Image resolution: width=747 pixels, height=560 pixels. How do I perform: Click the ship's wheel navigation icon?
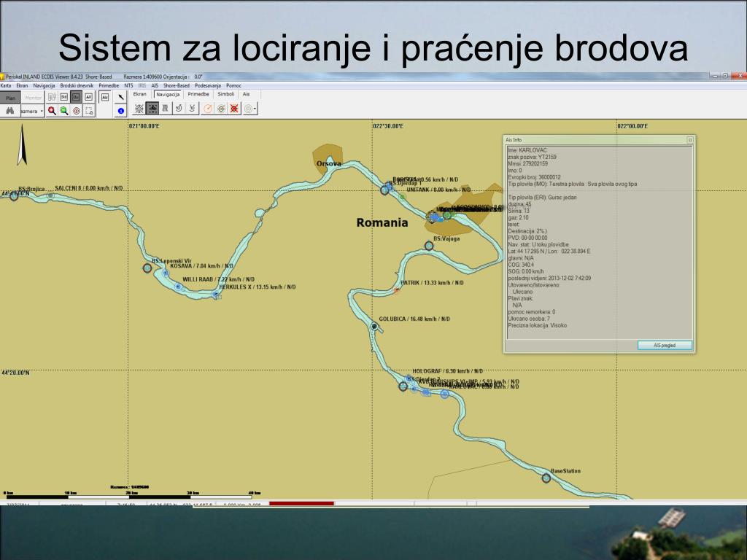[x=139, y=109]
